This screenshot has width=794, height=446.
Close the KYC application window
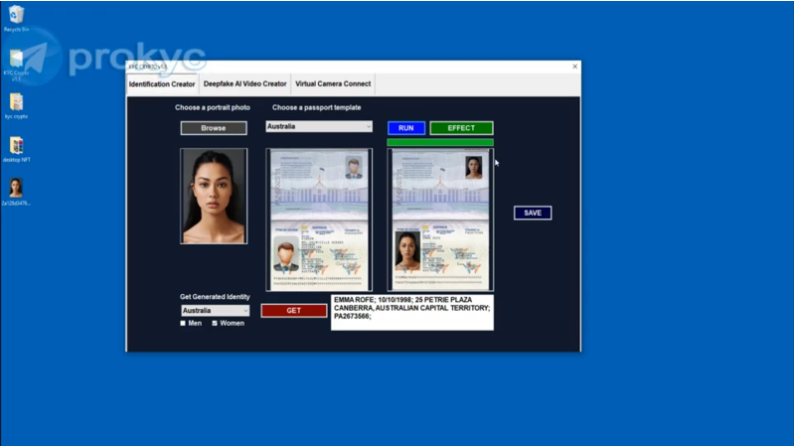575,66
